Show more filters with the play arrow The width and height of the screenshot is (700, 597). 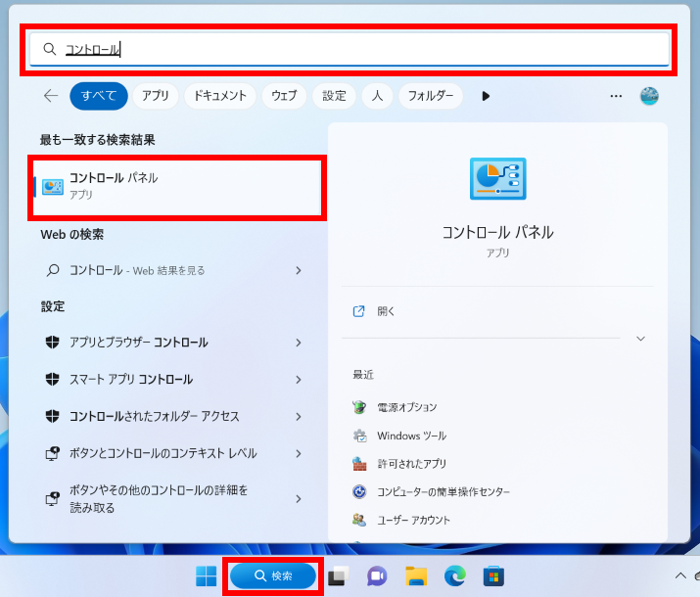point(486,96)
